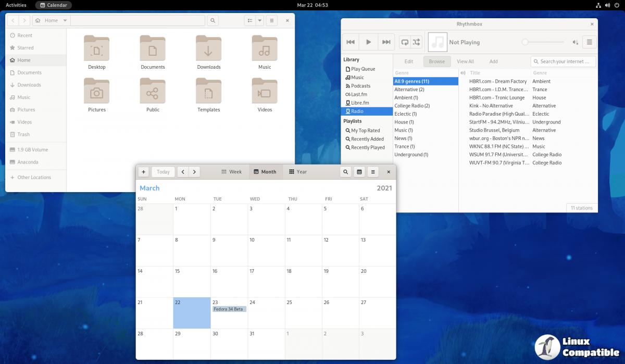The image size is (625, 364).
Task: Open the Downloads folder icon
Action: point(208,49)
